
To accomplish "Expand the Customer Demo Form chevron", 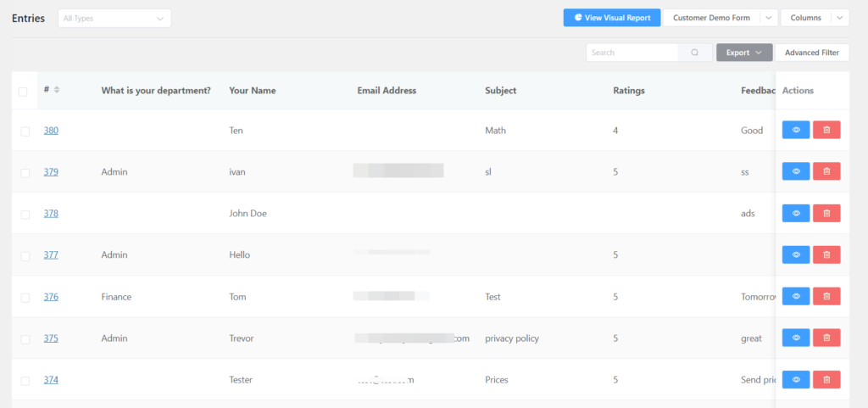I will (768, 18).
